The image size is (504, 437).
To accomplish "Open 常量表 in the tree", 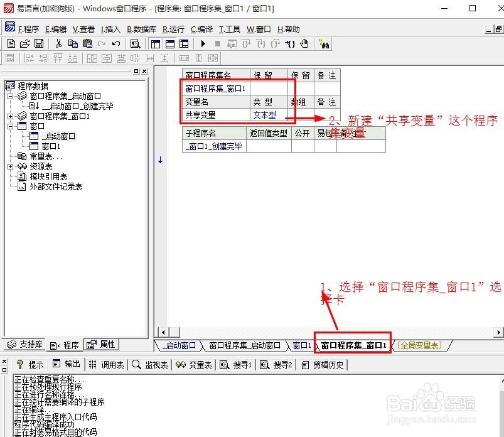I will 46,156.
